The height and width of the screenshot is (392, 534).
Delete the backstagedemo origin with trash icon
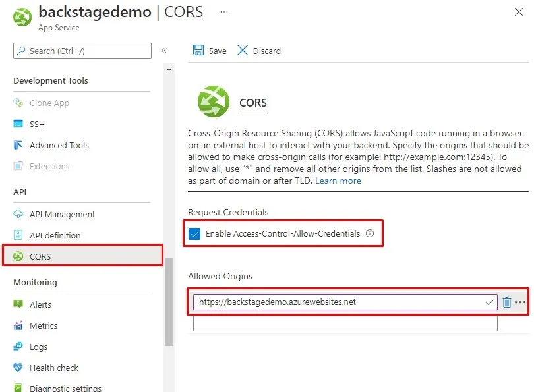[507, 302]
